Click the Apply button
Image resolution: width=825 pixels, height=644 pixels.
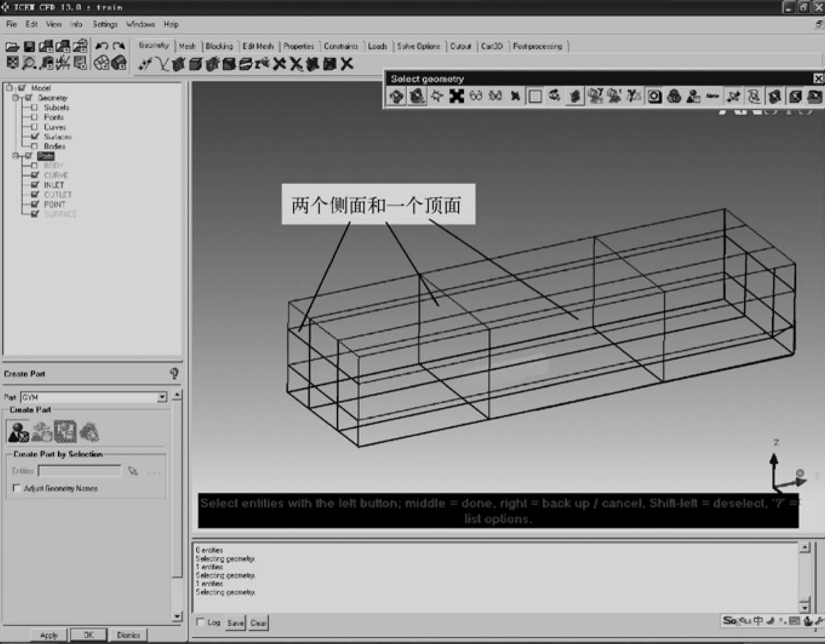48,635
